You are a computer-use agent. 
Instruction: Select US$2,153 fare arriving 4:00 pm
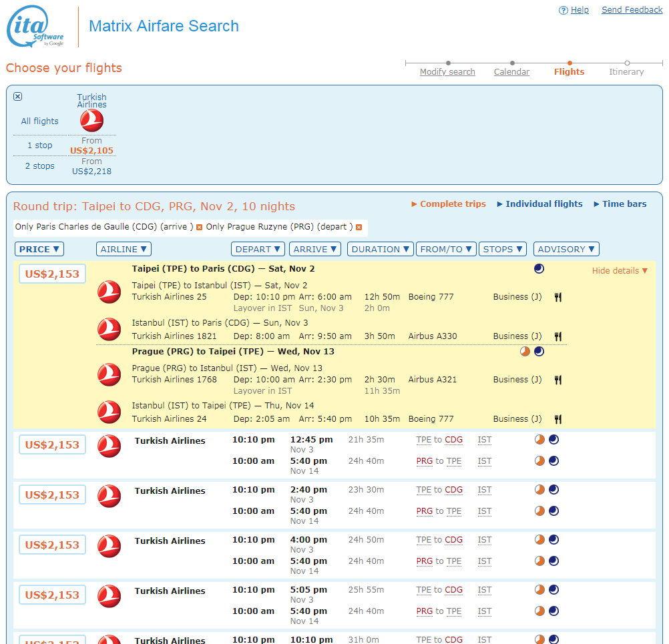(x=52, y=545)
